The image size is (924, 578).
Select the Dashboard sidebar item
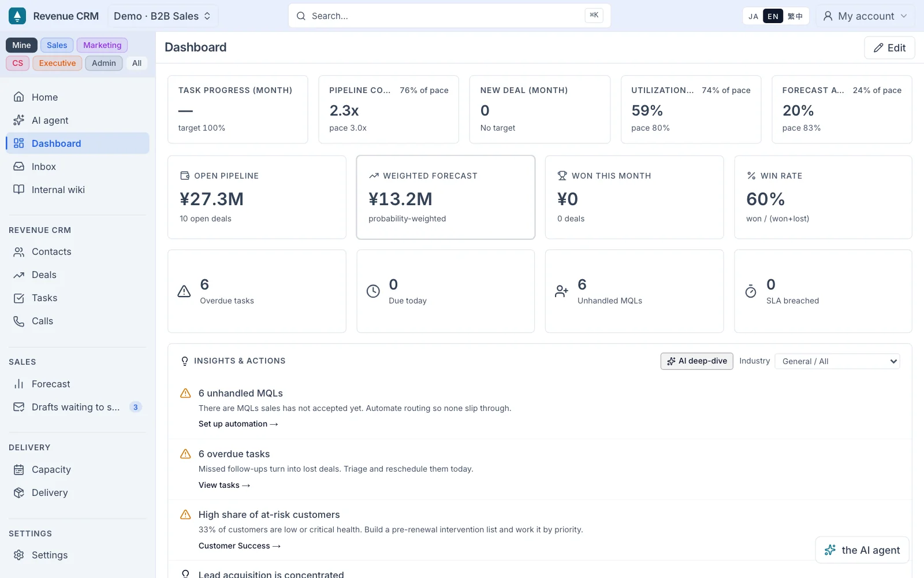tap(77, 143)
